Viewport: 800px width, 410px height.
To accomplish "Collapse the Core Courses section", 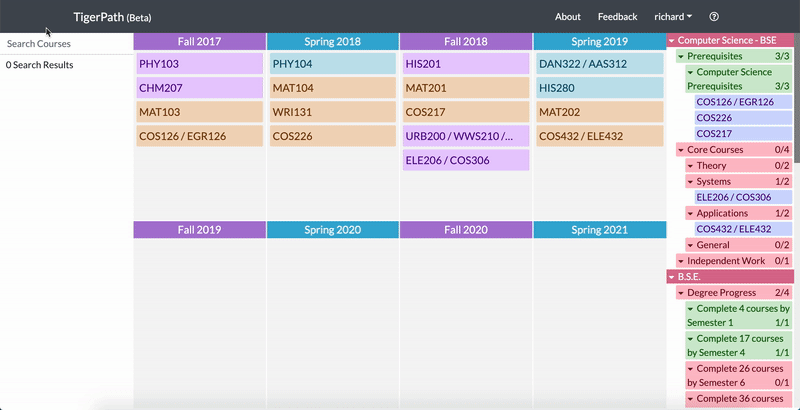I will 681,150.
